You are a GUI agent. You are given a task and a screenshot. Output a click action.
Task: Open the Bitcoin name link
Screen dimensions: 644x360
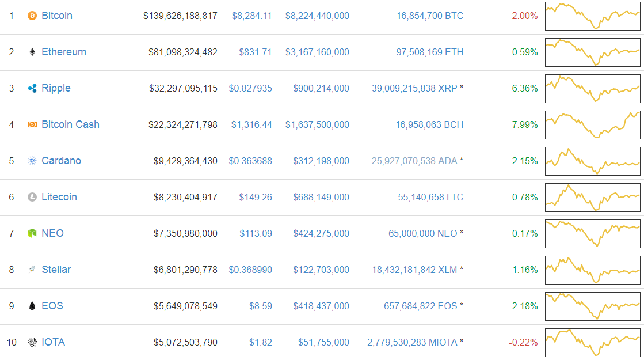[x=57, y=16]
